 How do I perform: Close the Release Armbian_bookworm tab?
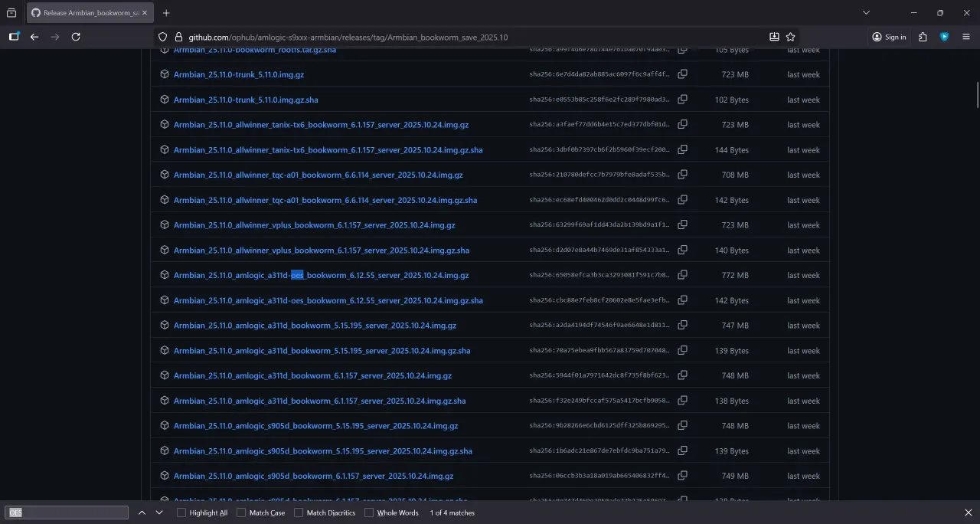[145, 13]
